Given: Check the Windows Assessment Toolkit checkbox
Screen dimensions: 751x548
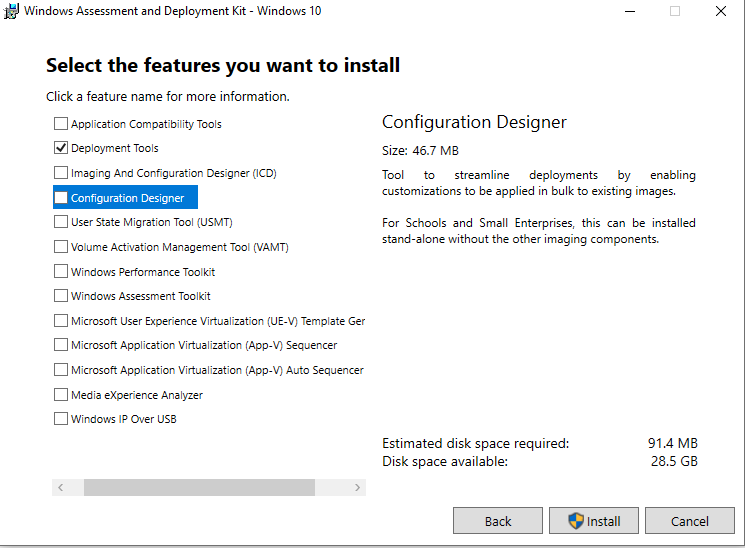Looking at the screenshot, I should [61, 296].
